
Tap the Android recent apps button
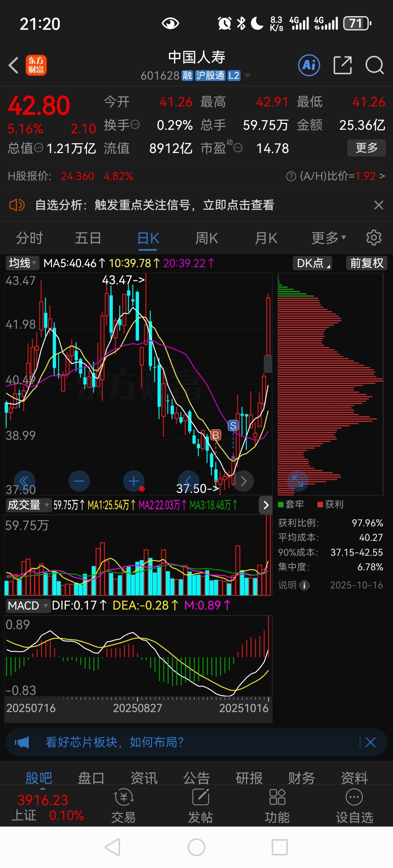coord(280,847)
